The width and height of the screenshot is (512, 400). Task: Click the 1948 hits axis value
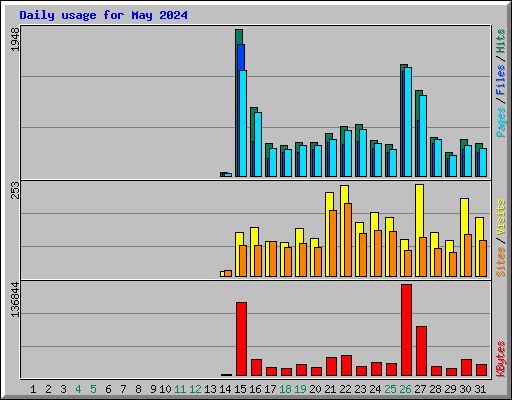point(15,40)
